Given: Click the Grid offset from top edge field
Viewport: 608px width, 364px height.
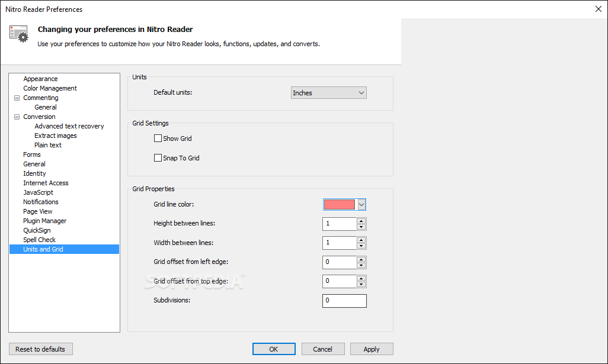Looking at the screenshot, I should [x=340, y=281].
